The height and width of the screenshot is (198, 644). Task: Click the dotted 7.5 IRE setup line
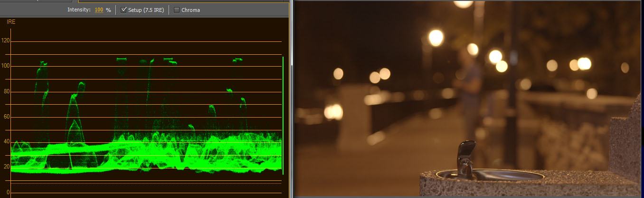coord(142,183)
